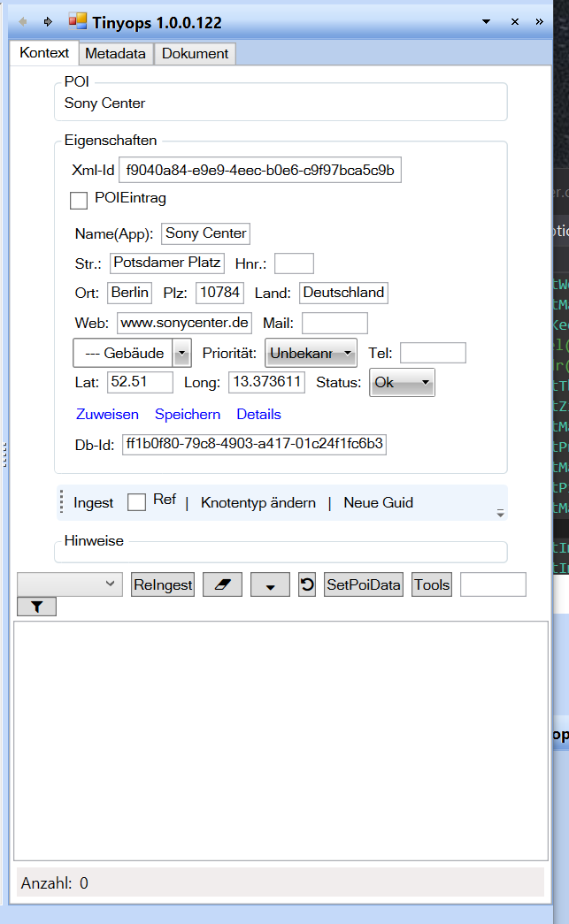Click the Long field with 13.373611

point(267,382)
